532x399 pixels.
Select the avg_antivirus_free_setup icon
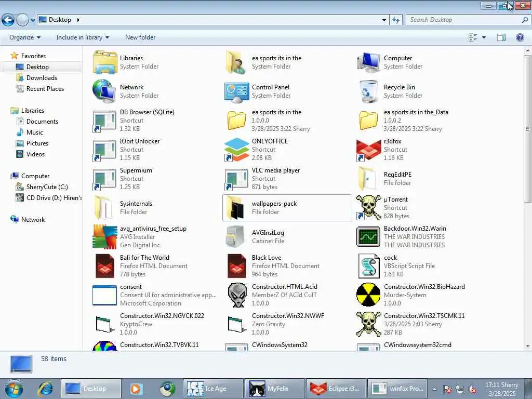pyautogui.click(x=104, y=237)
